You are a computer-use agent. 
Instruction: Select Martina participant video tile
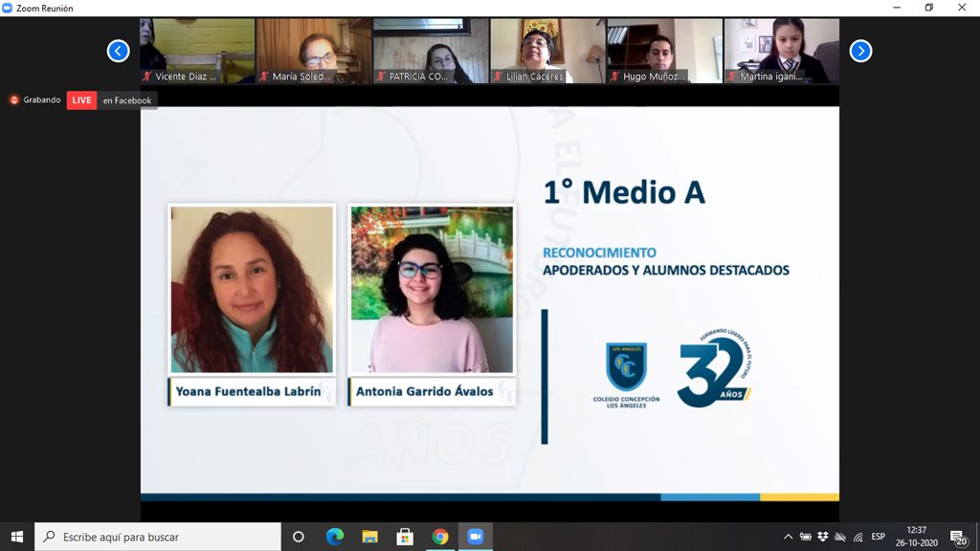[x=781, y=51]
